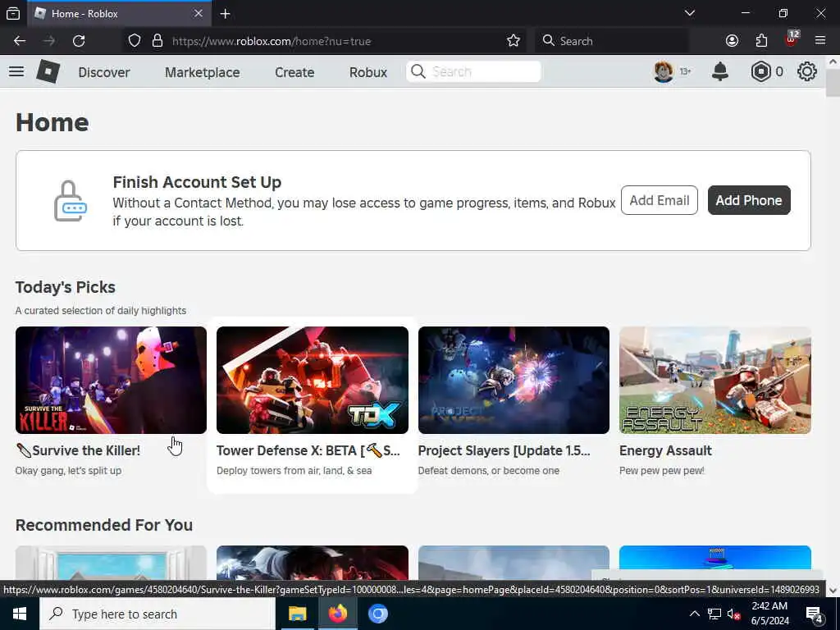Open the Robux page
Viewport: 840px width, 630px height.
tap(368, 72)
